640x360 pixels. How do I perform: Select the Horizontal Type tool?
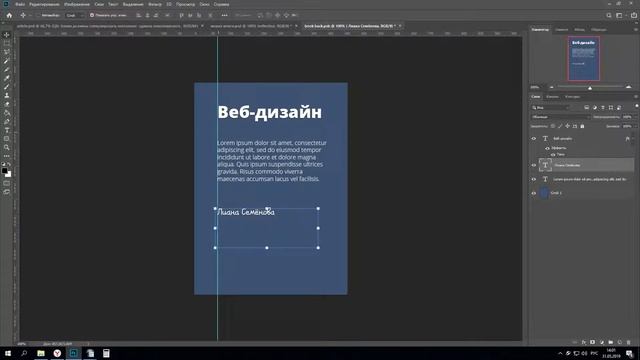7,130
